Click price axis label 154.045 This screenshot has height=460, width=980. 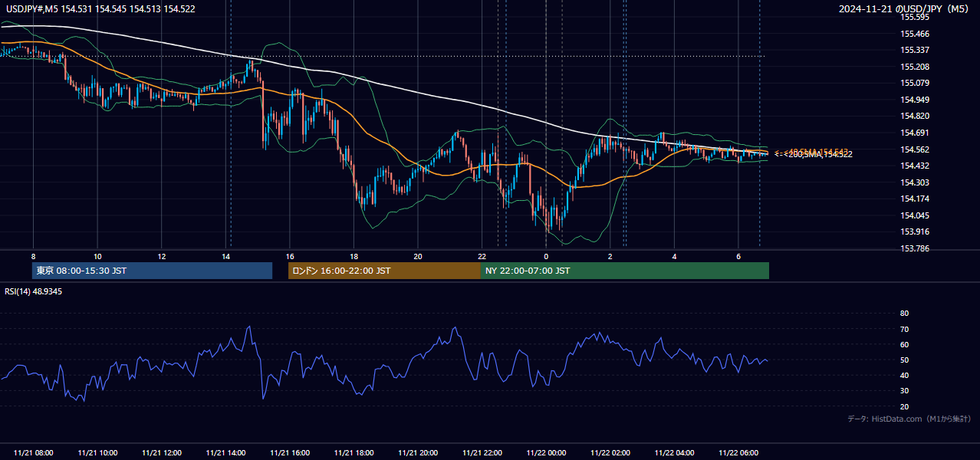pyautogui.click(x=915, y=215)
